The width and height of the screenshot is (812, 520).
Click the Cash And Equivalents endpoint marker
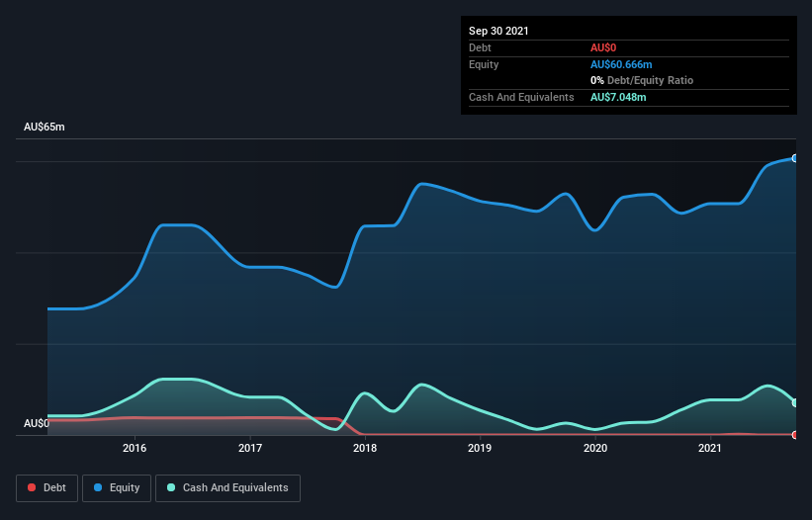[795, 402]
